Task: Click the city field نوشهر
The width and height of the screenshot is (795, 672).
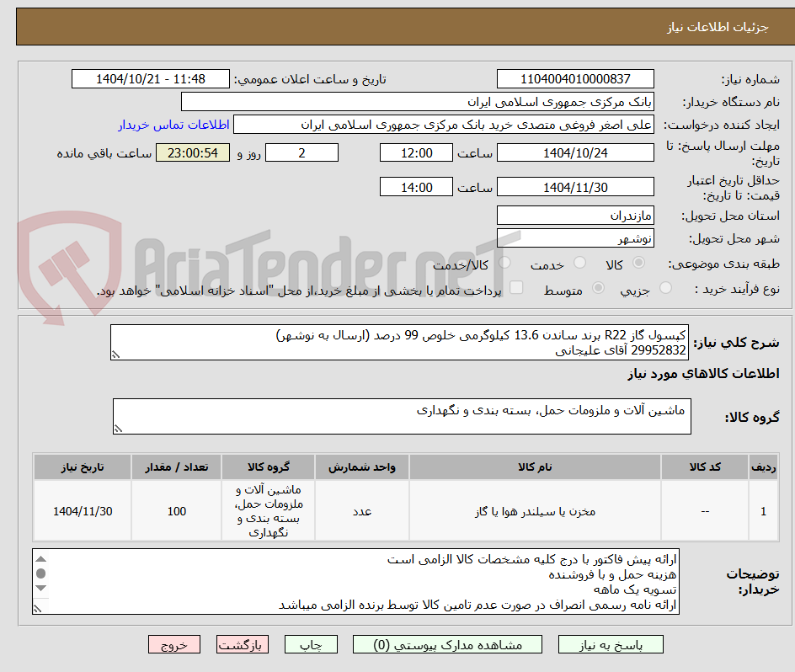Action: (575, 238)
